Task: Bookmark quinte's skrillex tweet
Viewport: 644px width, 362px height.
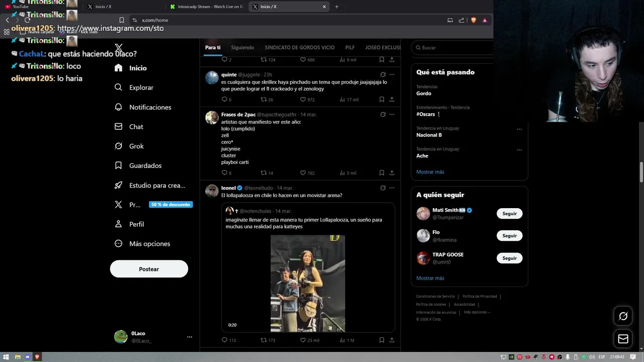Action: pos(382,100)
